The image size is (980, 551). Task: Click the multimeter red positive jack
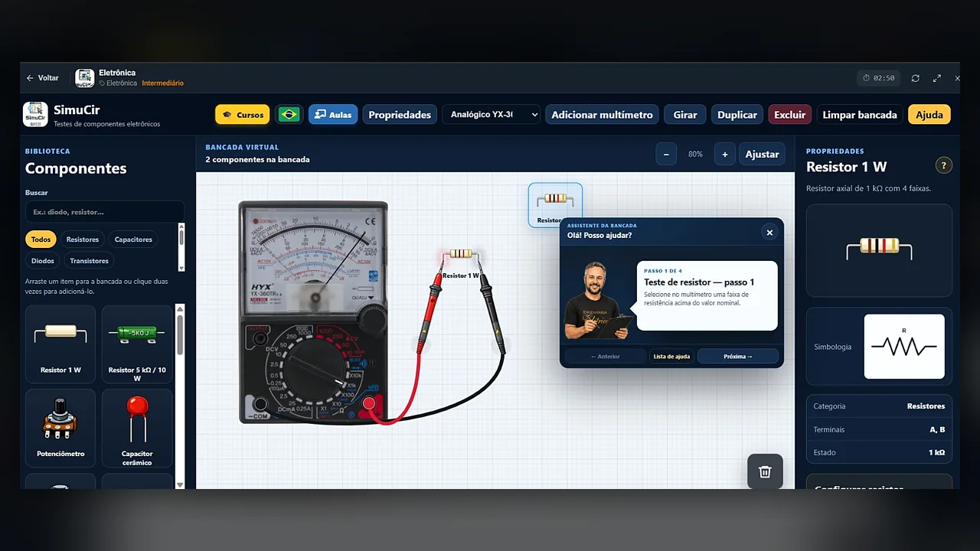[x=368, y=403]
